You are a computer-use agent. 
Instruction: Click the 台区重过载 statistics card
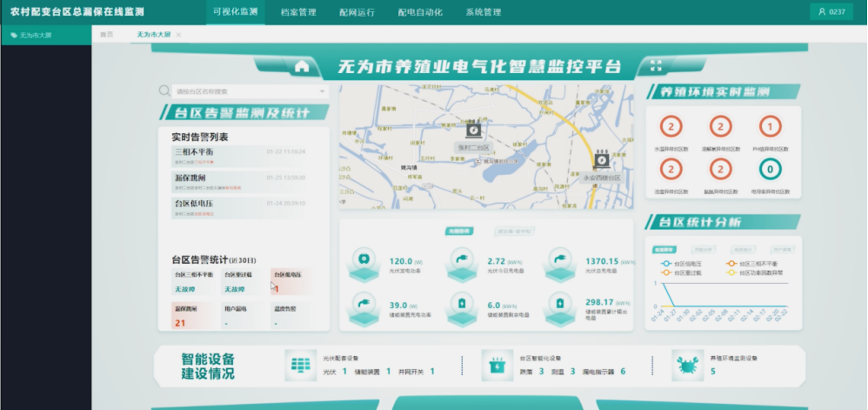click(x=242, y=282)
